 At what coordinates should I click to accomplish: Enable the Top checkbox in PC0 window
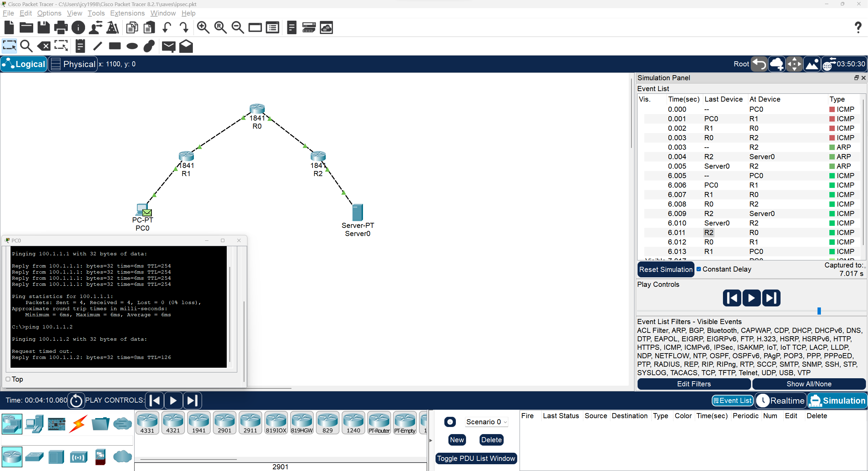pos(8,379)
